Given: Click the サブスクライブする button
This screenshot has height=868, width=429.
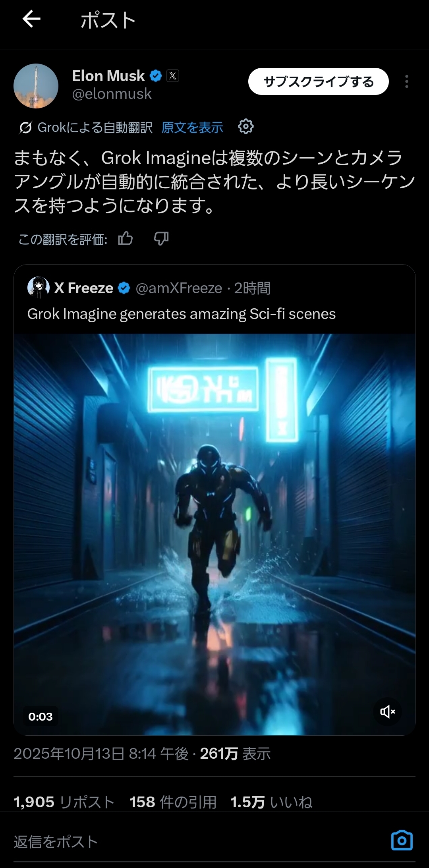Looking at the screenshot, I should [318, 81].
